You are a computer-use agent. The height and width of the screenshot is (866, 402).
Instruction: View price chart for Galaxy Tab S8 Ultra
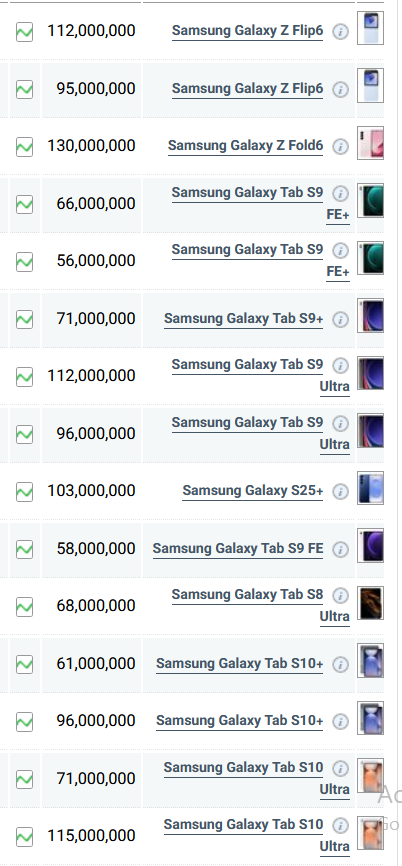pos(24,606)
